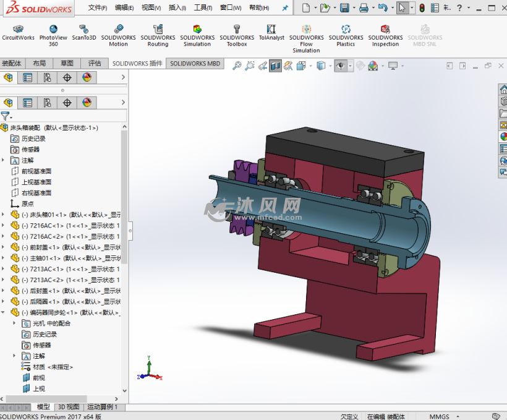Viewport: 507px width, 420px height.
Task: Enable SOLIDWORKS Flow Simulation add-in
Action: click(x=306, y=39)
